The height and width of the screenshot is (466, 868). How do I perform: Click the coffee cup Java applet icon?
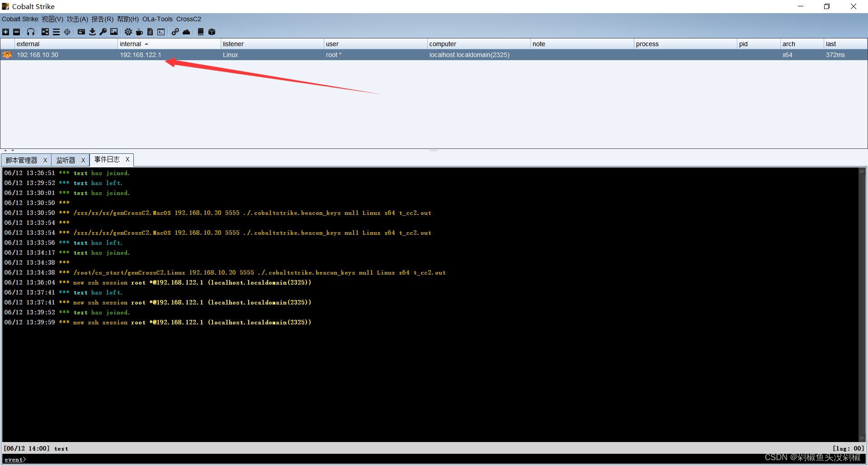(139, 32)
